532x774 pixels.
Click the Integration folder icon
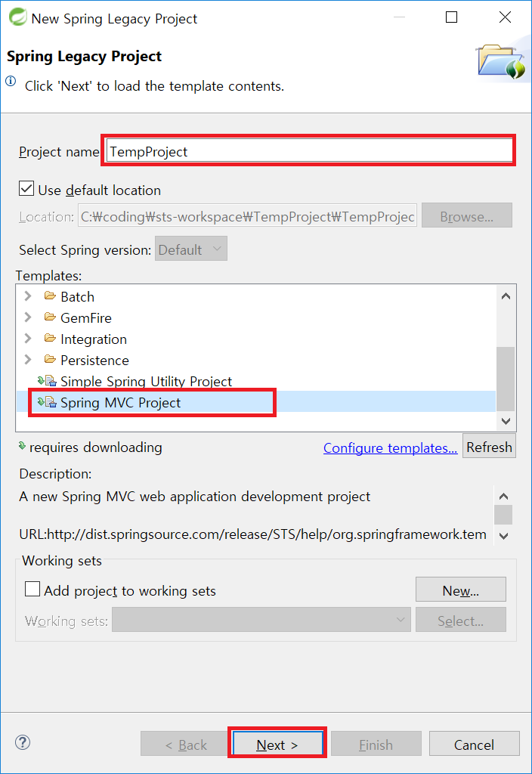click(51, 339)
